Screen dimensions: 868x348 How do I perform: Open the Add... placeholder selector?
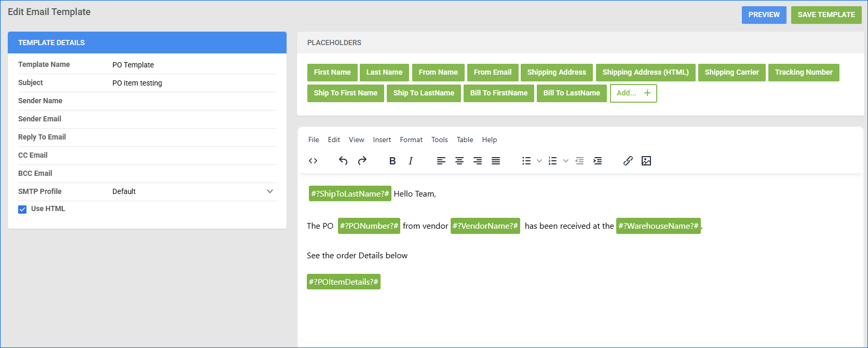[633, 93]
